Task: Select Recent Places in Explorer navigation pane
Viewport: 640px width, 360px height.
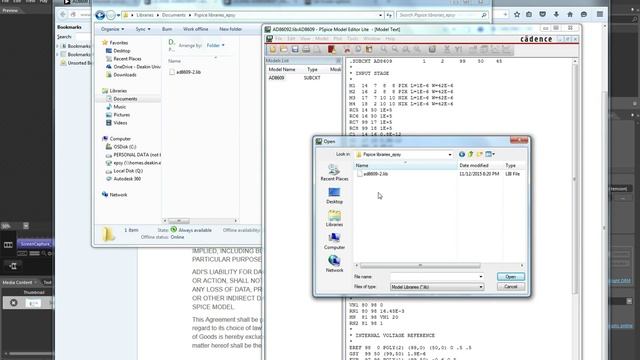Action: 127,59
